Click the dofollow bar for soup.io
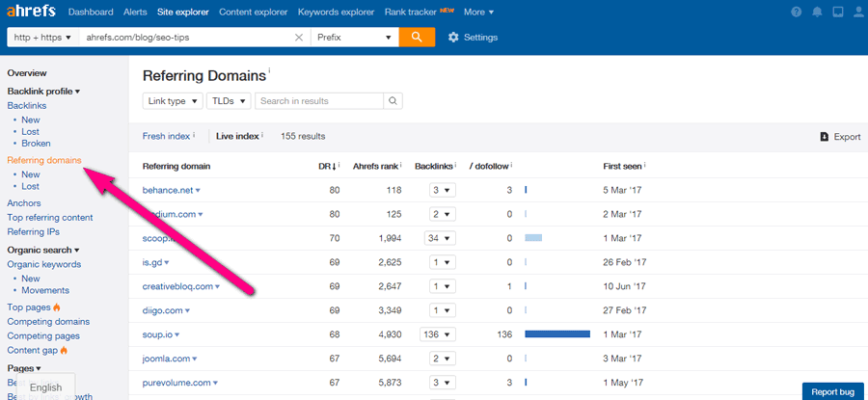Screen dimensions: 868x400 pos(557,334)
